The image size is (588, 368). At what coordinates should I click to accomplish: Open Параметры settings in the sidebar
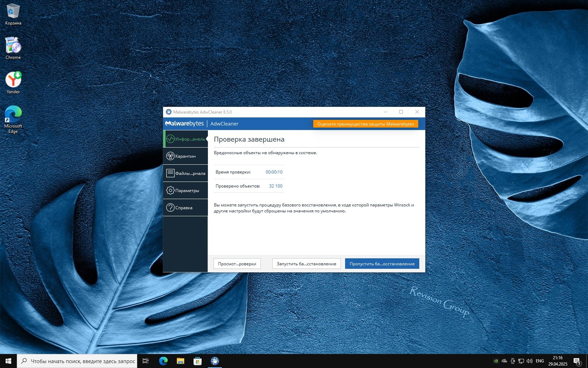185,191
